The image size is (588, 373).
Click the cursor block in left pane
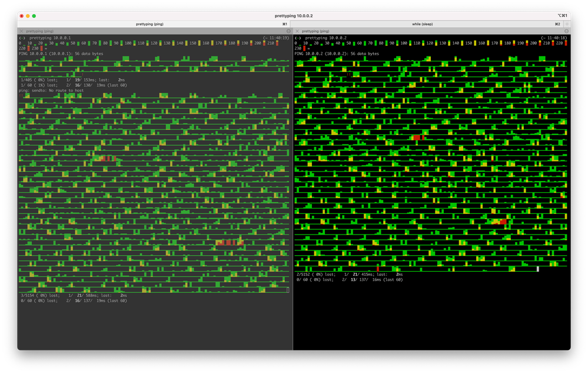tap(288, 290)
